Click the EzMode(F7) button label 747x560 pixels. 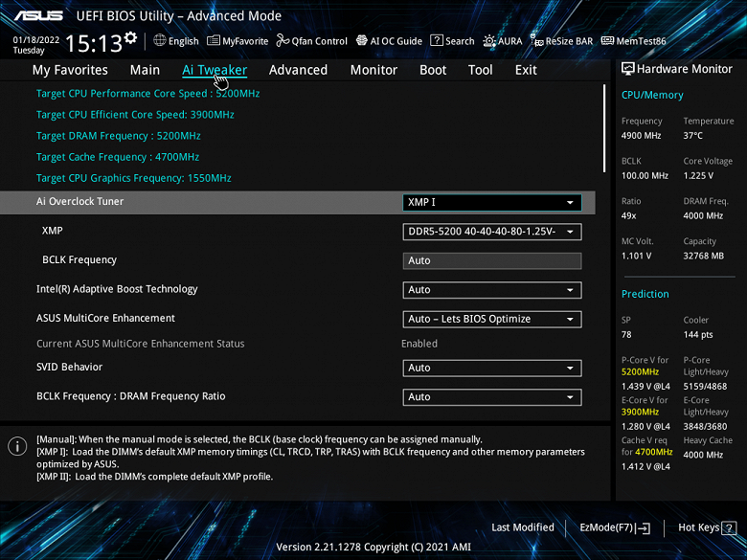click(606, 527)
